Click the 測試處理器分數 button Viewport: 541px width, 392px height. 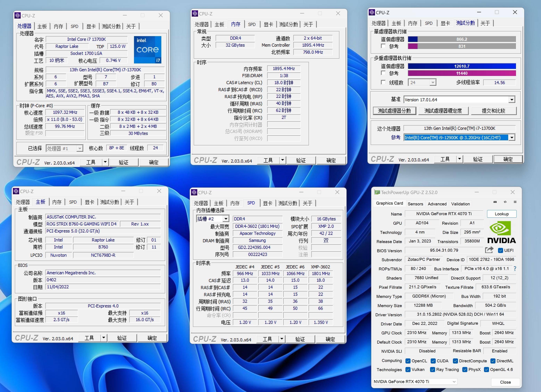tap(394, 111)
